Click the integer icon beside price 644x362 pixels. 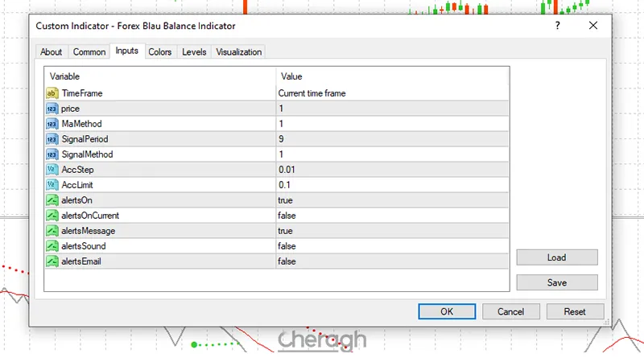53,109
